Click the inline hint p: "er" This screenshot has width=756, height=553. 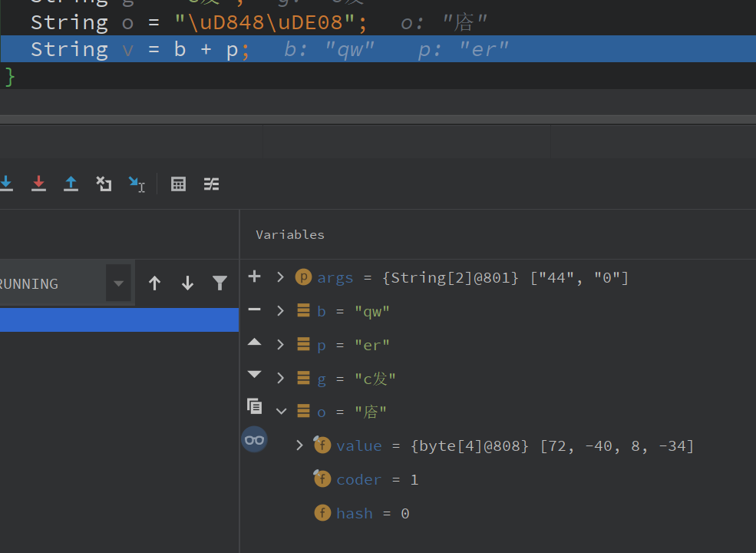(x=464, y=49)
